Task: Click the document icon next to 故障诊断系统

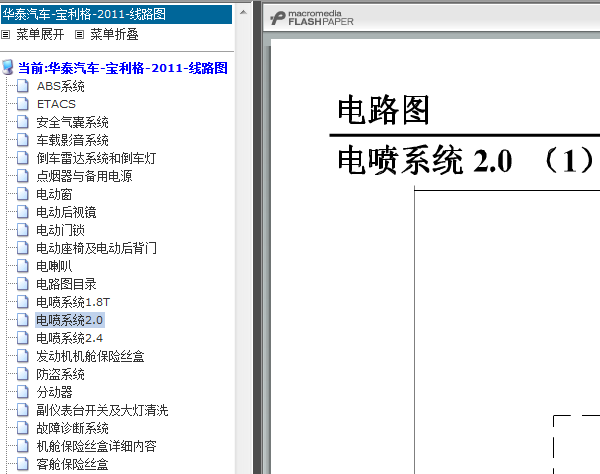Action: (23, 428)
